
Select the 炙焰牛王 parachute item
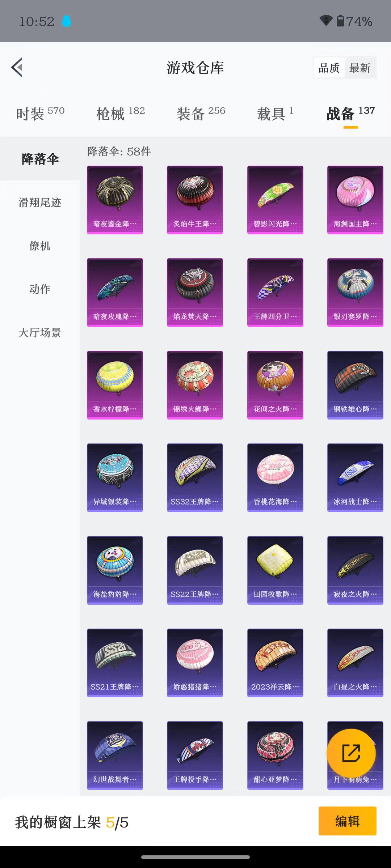(195, 200)
